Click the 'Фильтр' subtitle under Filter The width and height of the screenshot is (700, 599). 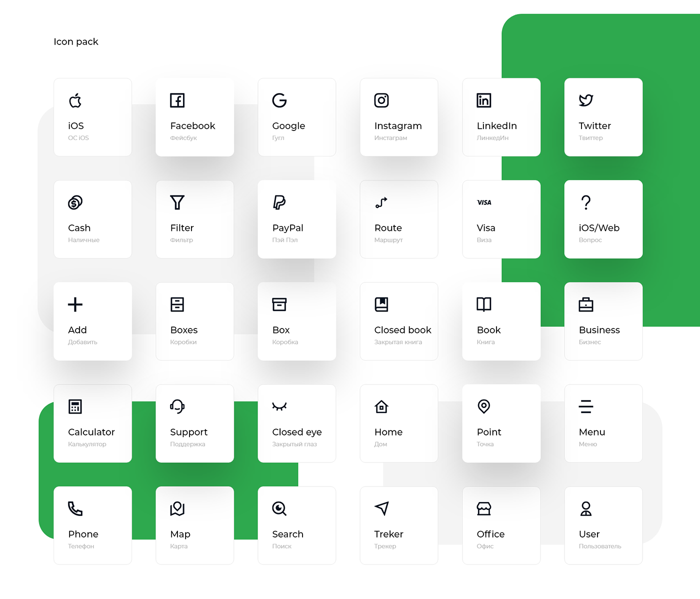click(x=181, y=240)
